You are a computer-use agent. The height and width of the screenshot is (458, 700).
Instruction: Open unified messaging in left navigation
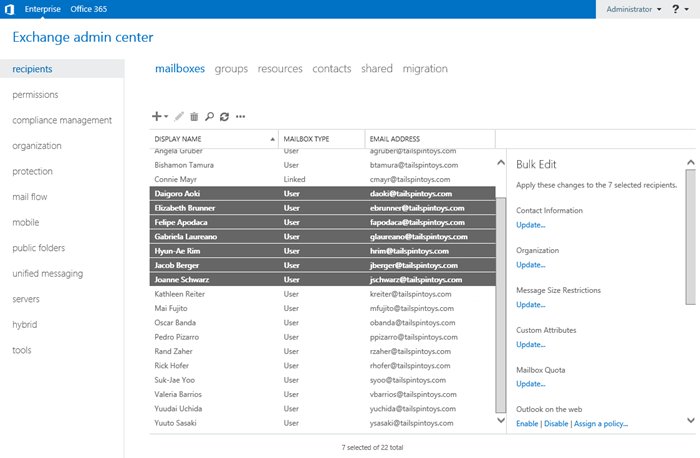click(47, 273)
